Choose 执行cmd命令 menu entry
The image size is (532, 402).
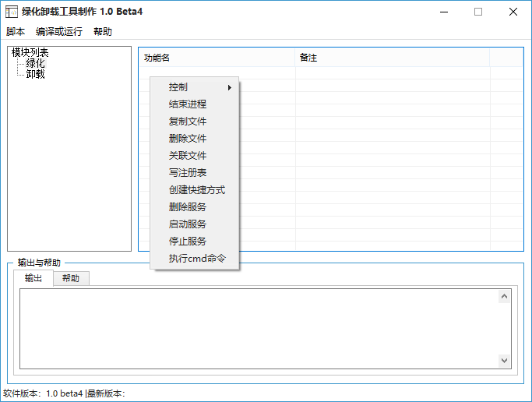[x=197, y=259]
